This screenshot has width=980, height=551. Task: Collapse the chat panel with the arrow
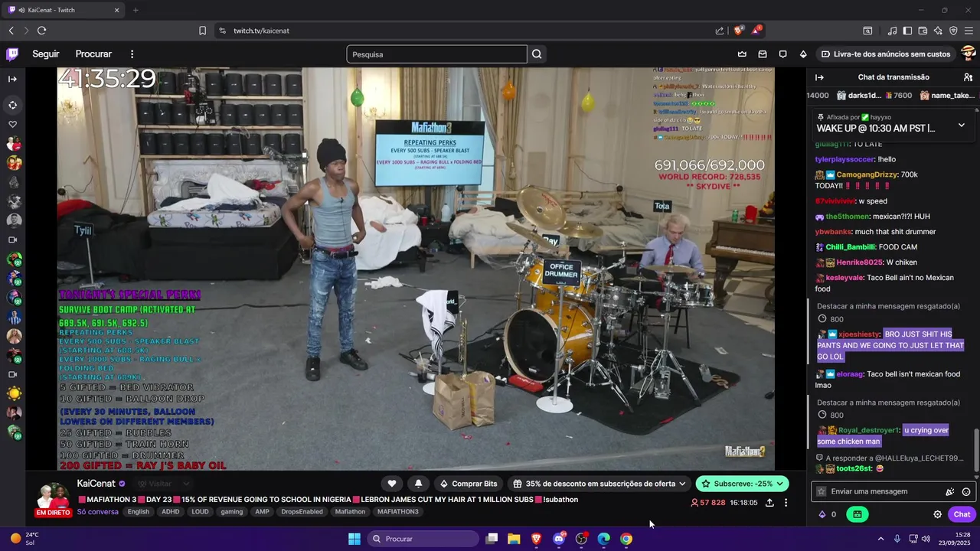[819, 77]
